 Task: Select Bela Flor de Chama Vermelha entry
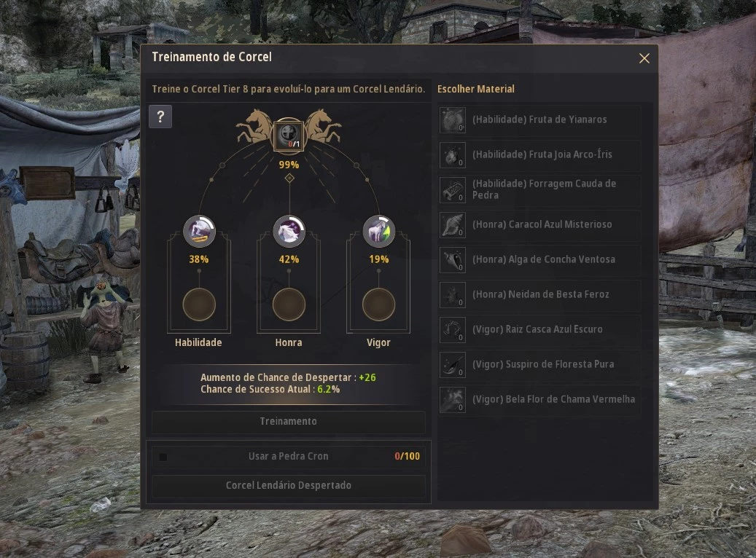tap(540, 400)
